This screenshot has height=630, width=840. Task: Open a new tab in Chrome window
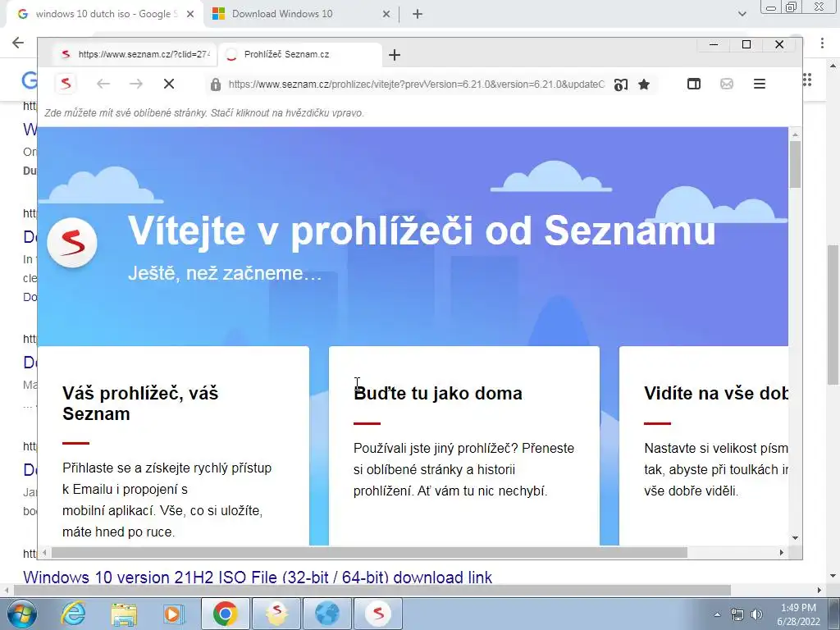[x=418, y=15]
